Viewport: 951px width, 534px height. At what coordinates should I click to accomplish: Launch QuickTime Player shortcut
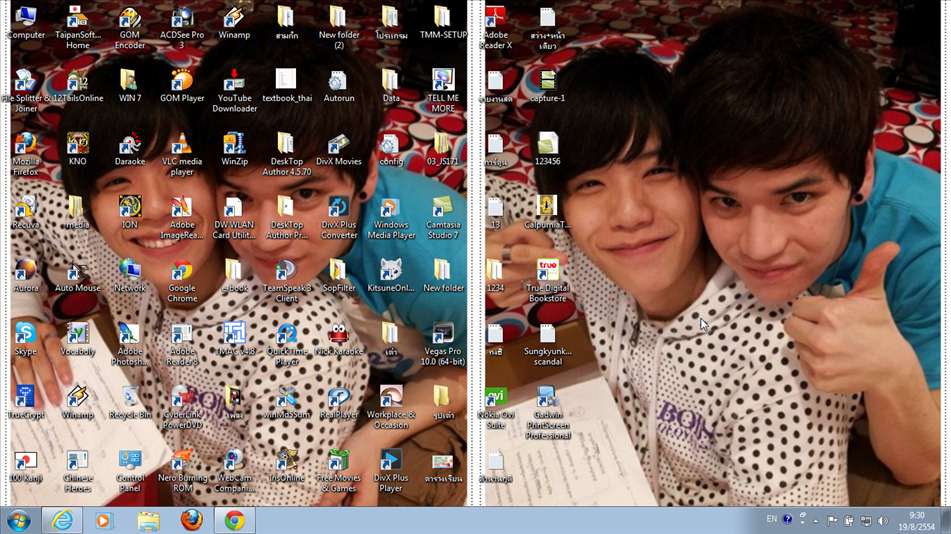click(286, 344)
